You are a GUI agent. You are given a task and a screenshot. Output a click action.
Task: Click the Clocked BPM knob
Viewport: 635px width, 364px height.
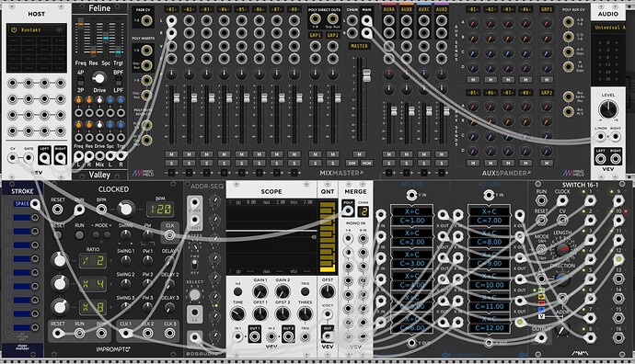[126, 209]
